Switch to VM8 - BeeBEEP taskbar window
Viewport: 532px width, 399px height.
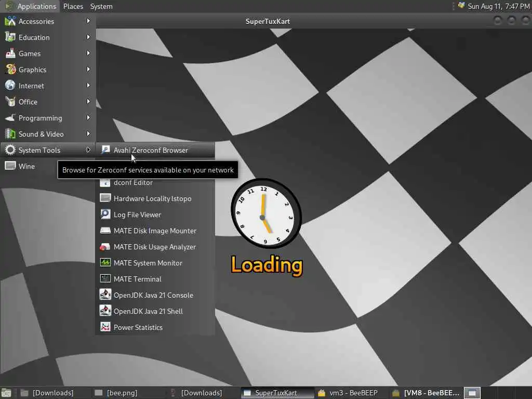pos(426,393)
